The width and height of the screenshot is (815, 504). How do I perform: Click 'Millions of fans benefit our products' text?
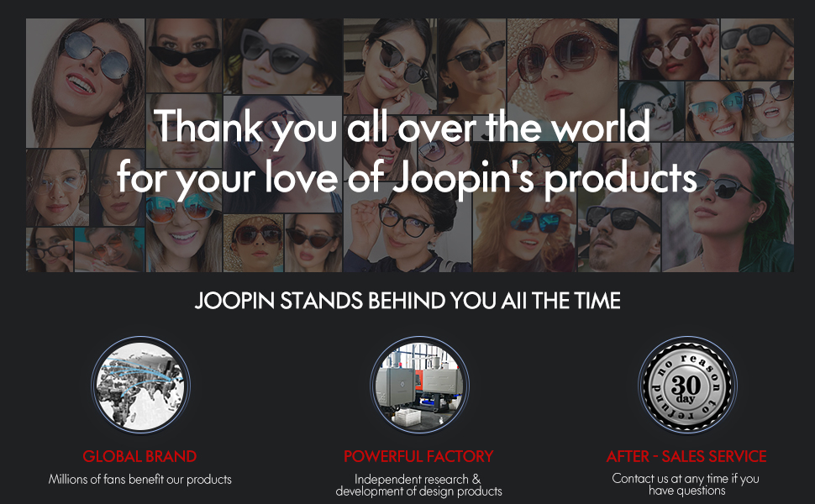coord(139,479)
